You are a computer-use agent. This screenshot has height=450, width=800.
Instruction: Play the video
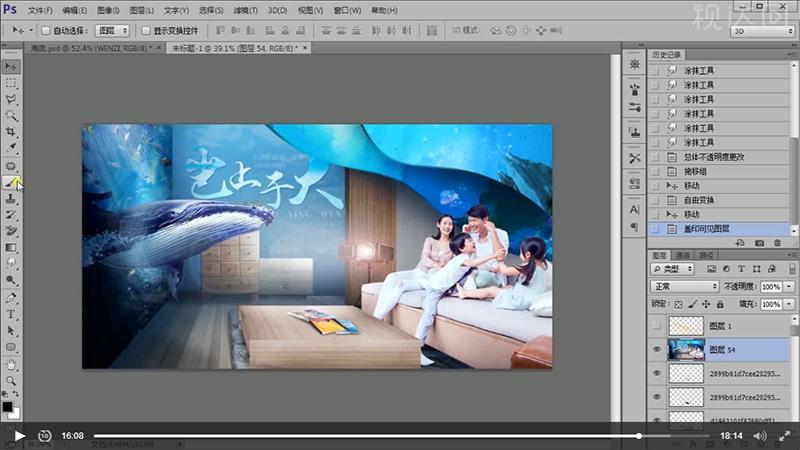click(x=19, y=436)
